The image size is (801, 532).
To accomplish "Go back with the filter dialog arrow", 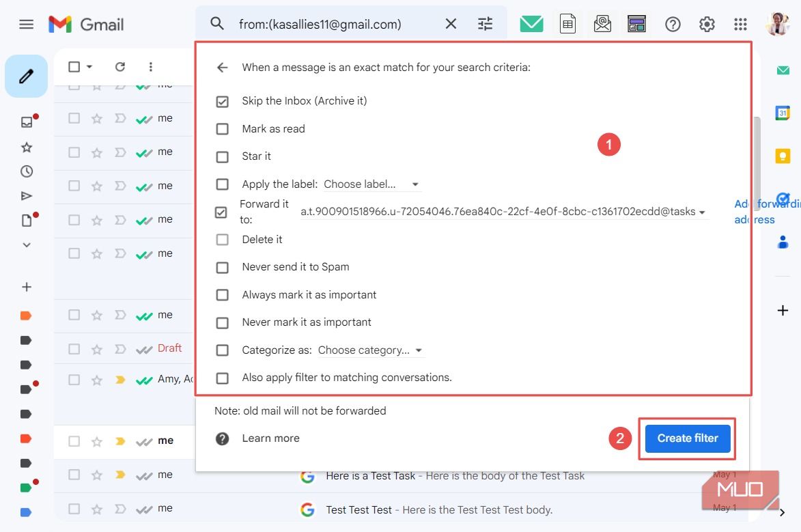I will 222,68.
